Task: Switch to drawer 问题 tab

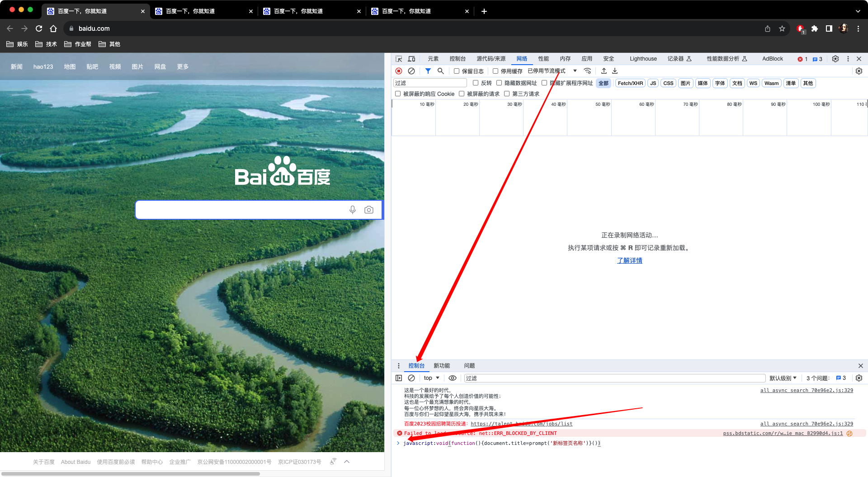Action: [x=469, y=366]
